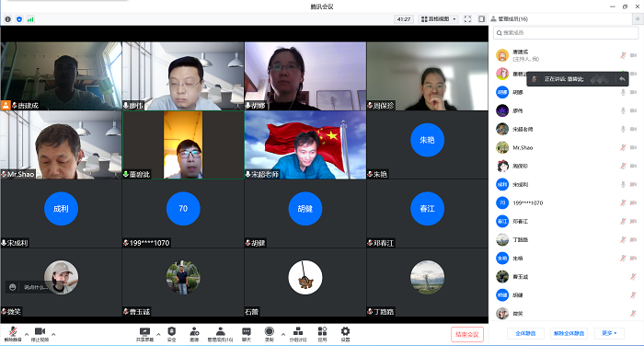Open the 宫格视图 grid view dropdown
The width and height of the screenshot is (644, 346).
[x=438, y=19]
